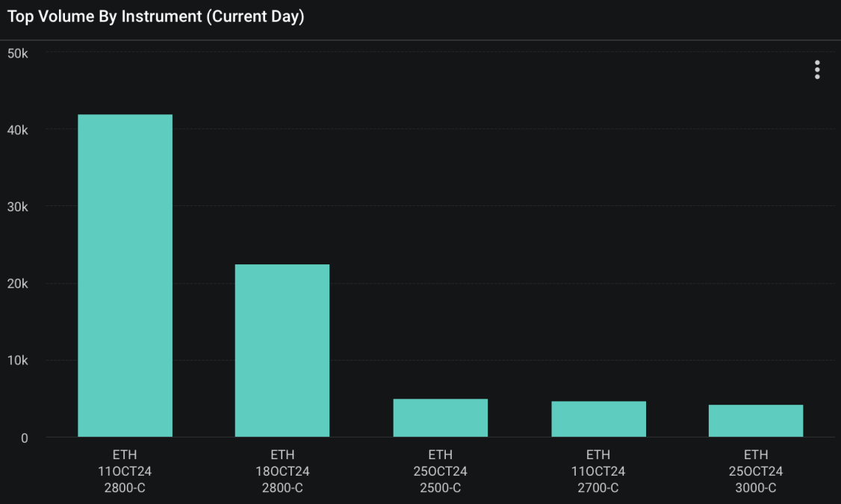
Task: Click the 30k y-axis label
Action: [17, 207]
